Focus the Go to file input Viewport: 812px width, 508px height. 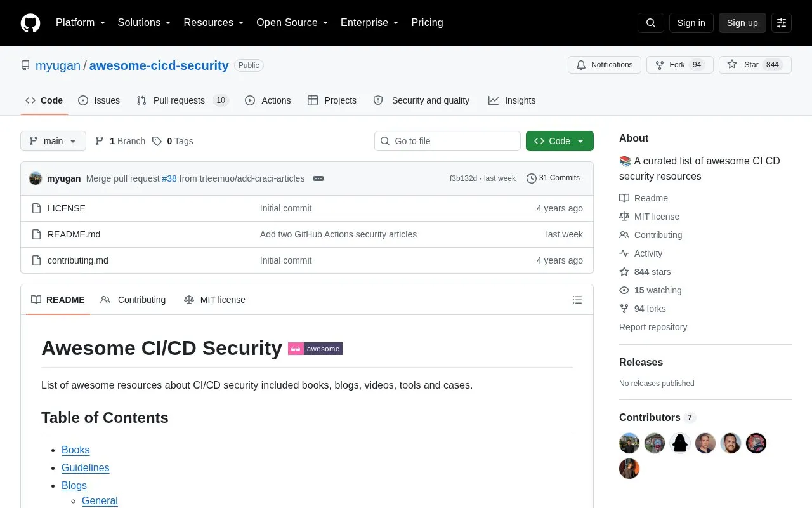[x=447, y=141]
